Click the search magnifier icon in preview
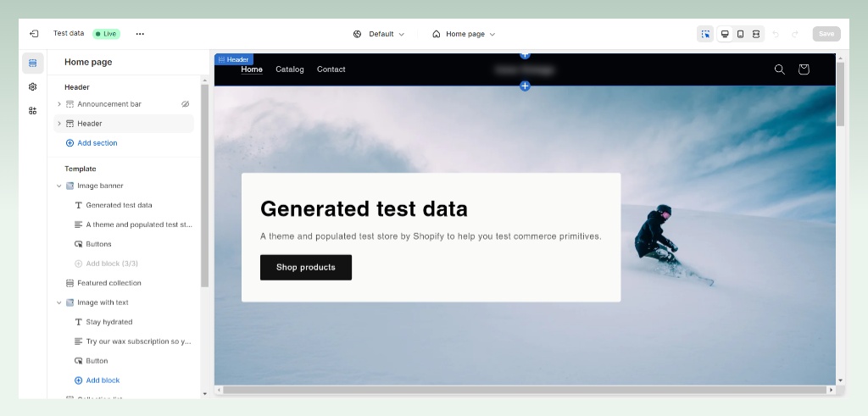This screenshot has height=416, width=868. click(x=780, y=69)
